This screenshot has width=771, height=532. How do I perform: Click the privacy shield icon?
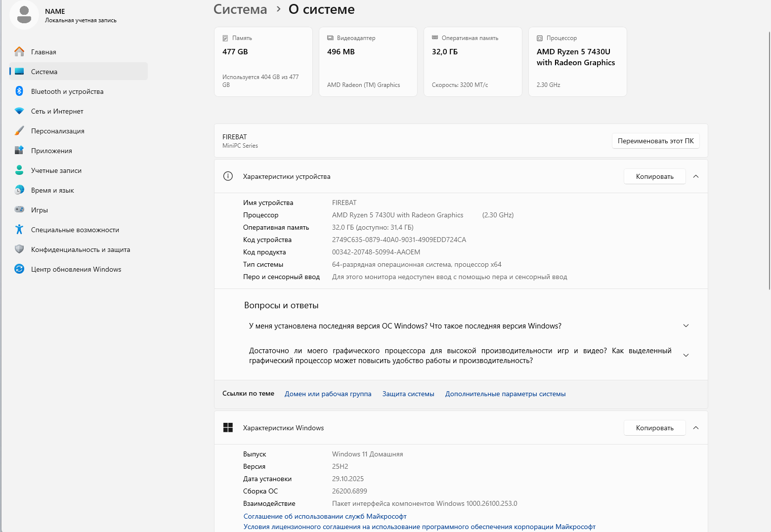[x=19, y=249]
